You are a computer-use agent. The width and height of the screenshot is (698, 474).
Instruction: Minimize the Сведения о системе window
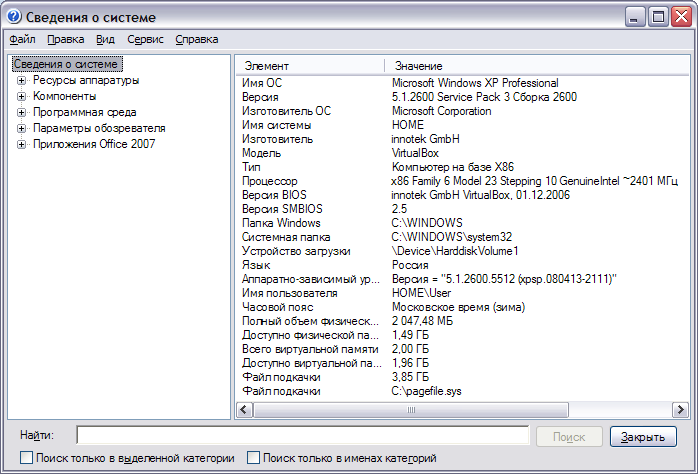[635, 17]
